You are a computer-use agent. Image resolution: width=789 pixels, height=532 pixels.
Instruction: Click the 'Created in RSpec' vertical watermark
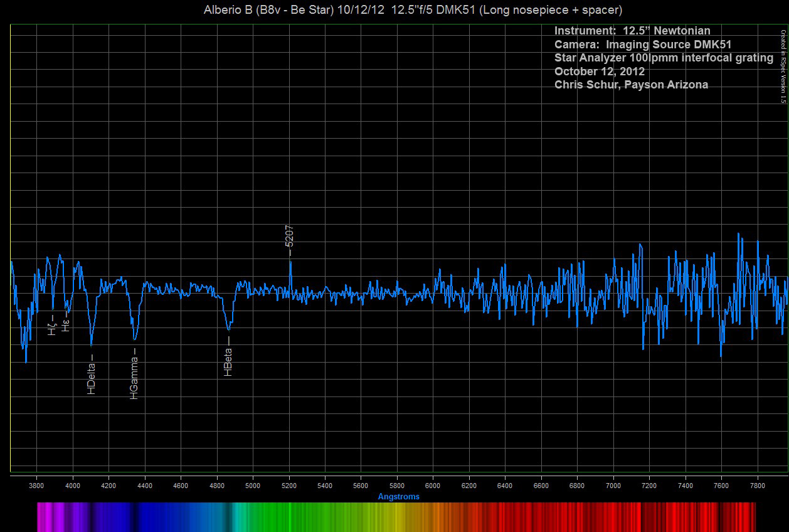pyautogui.click(x=783, y=66)
